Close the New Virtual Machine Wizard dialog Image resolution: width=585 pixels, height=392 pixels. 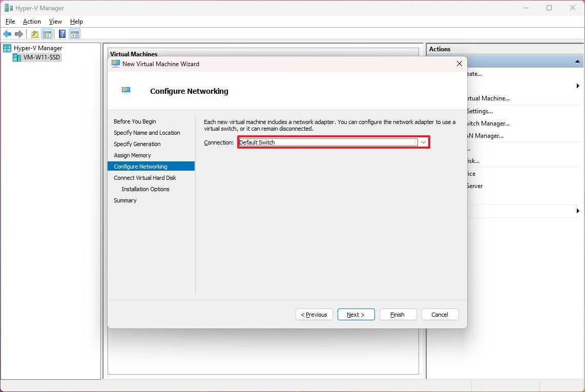pos(459,64)
